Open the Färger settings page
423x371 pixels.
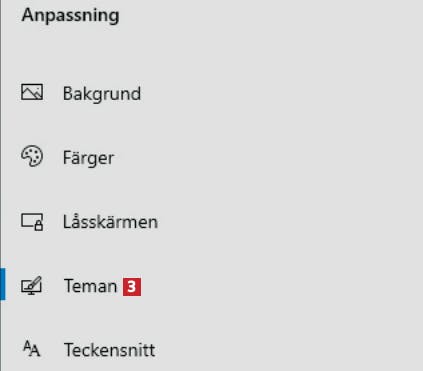(x=211, y=157)
